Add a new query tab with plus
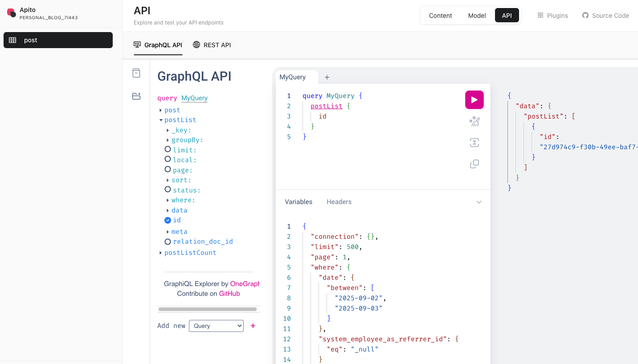Viewport: 638px width, 364px height. click(327, 77)
